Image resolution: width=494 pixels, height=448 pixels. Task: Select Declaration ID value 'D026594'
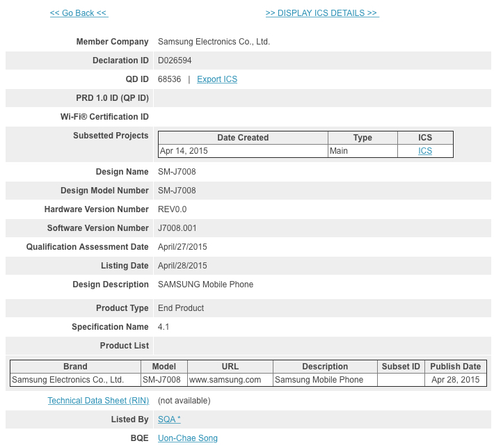pyautogui.click(x=175, y=61)
